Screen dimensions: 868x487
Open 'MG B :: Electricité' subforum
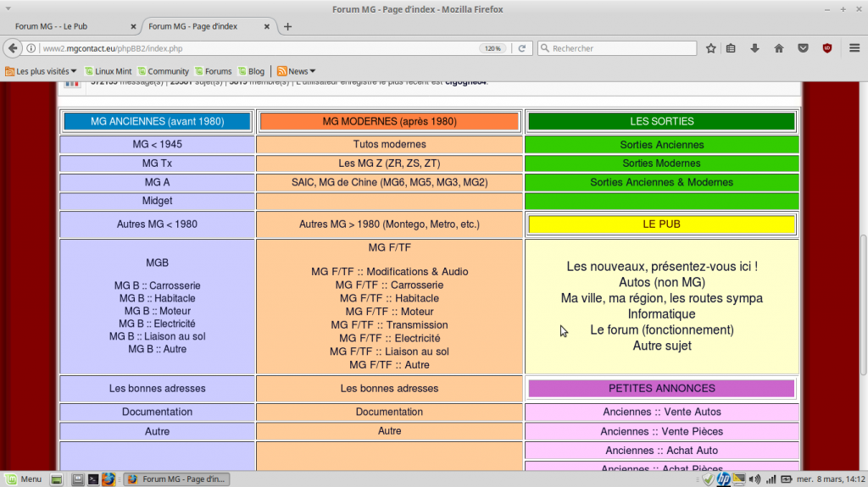tap(157, 324)
